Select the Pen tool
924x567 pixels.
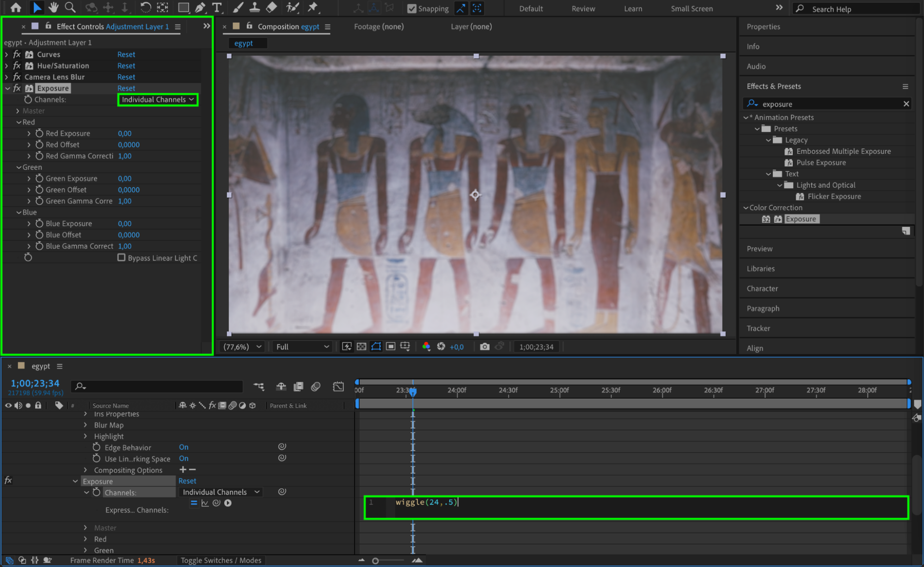(200, 7)
